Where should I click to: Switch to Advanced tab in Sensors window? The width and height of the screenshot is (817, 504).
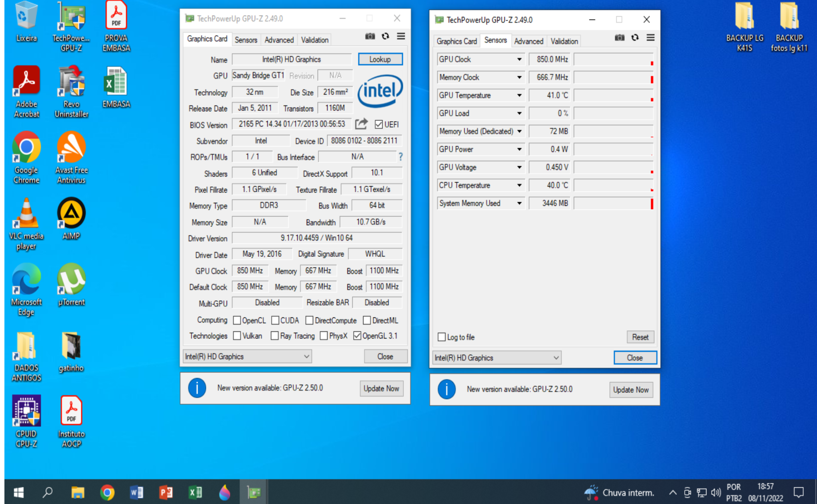click(529, 41)
